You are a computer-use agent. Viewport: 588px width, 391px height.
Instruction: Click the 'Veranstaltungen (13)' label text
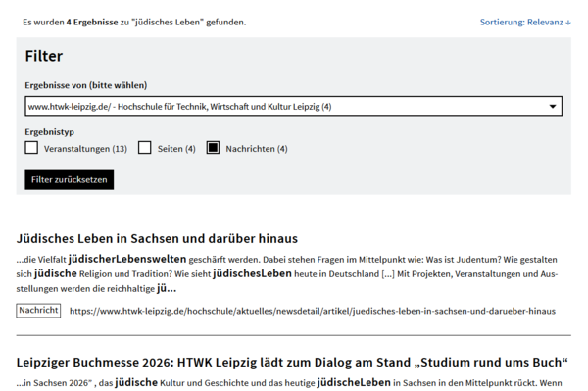coord(85,149)
